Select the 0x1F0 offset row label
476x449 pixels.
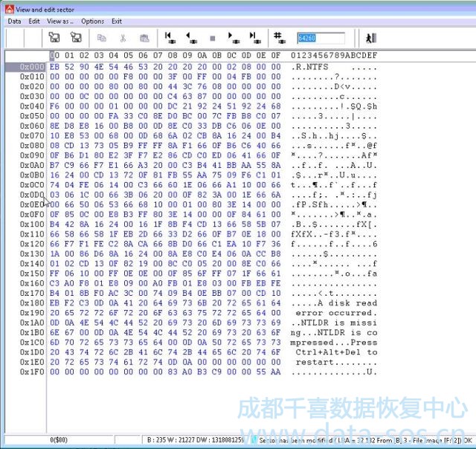(x=32, y=372)
